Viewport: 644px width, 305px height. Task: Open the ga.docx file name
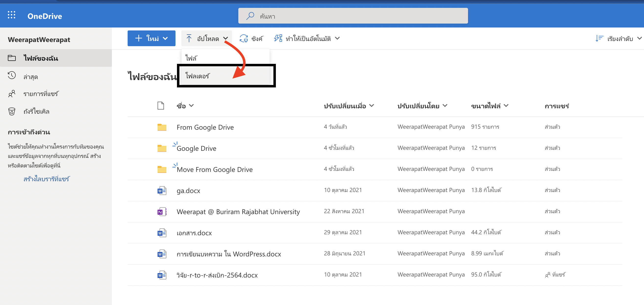coord(188,191)
